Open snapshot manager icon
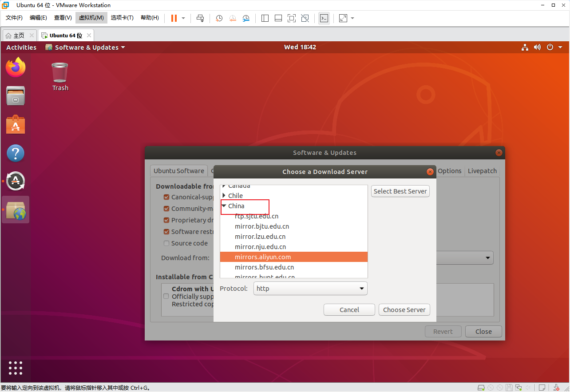 246,18
